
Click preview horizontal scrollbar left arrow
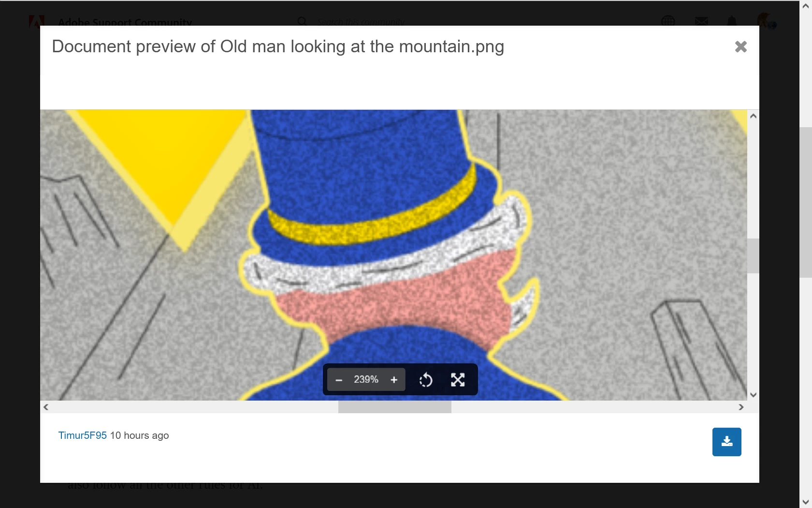(x=46, y=407)
